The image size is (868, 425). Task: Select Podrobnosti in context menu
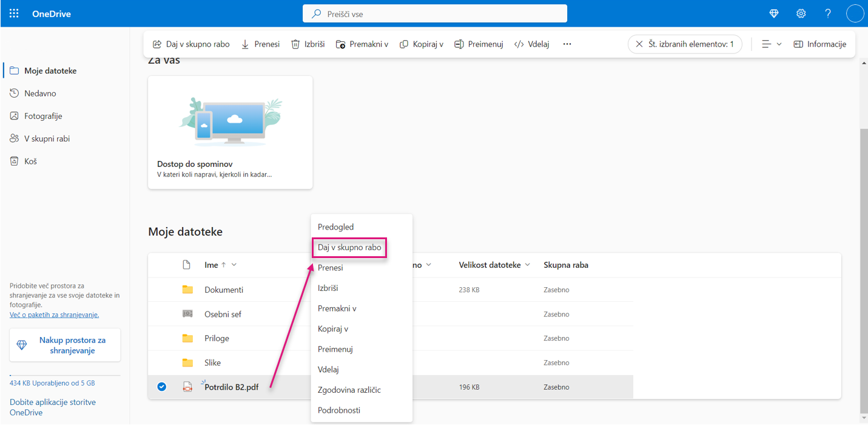tap(362, 410)
